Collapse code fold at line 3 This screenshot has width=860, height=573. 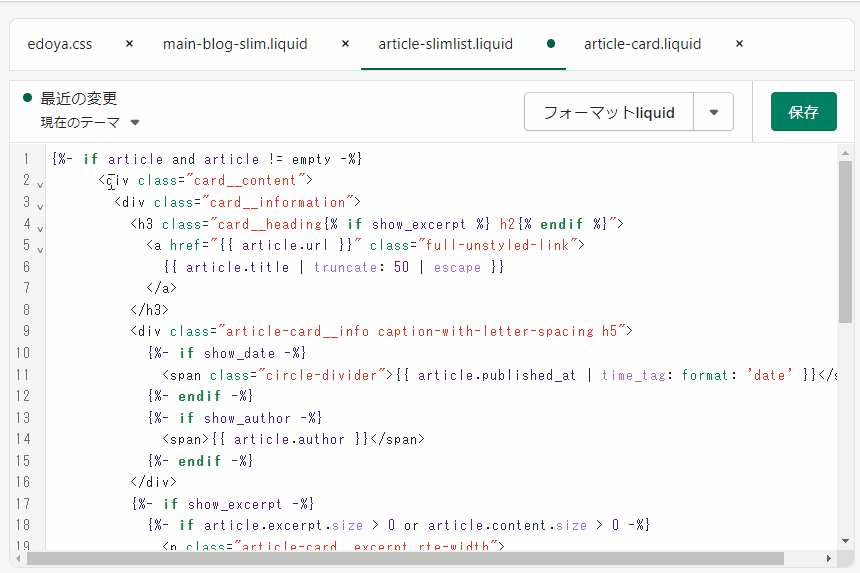(40, 207)
